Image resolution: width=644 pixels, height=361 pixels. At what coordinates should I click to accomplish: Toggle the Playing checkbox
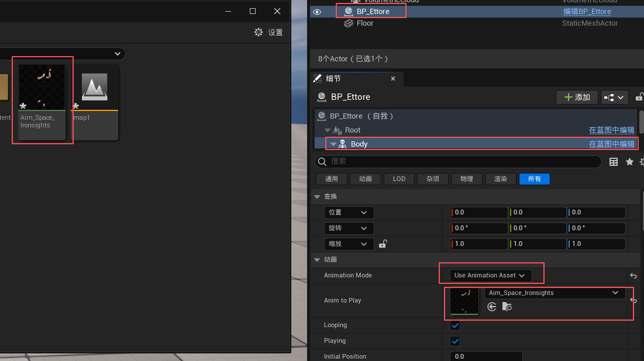455,341
